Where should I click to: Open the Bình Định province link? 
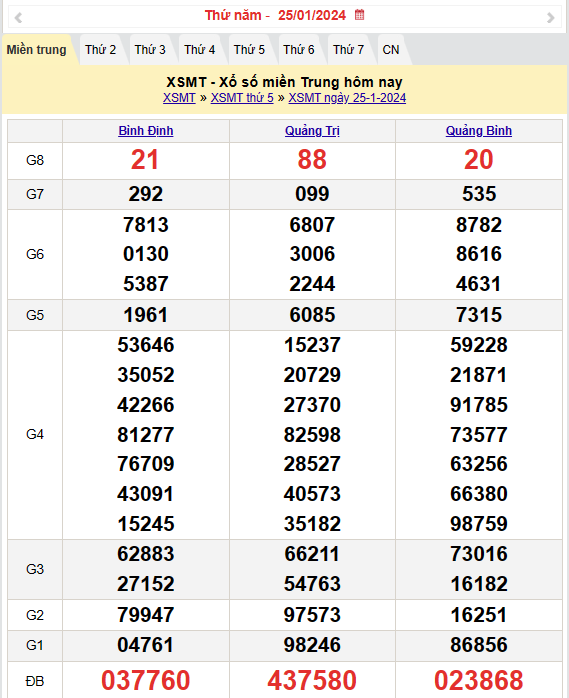coord(146,131)
